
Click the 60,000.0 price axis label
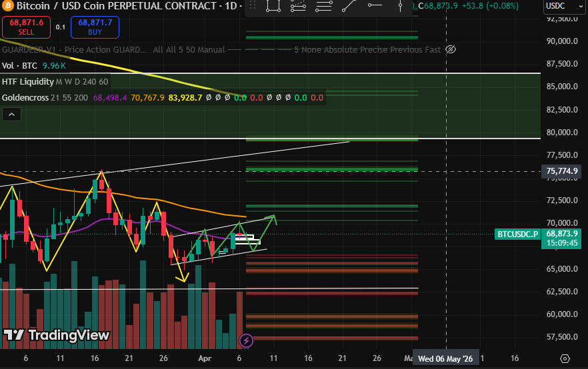point(562,314)
